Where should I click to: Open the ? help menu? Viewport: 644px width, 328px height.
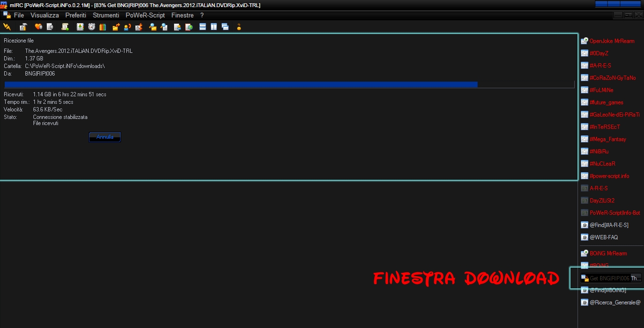pyautogui.click(x=202, y=15)
